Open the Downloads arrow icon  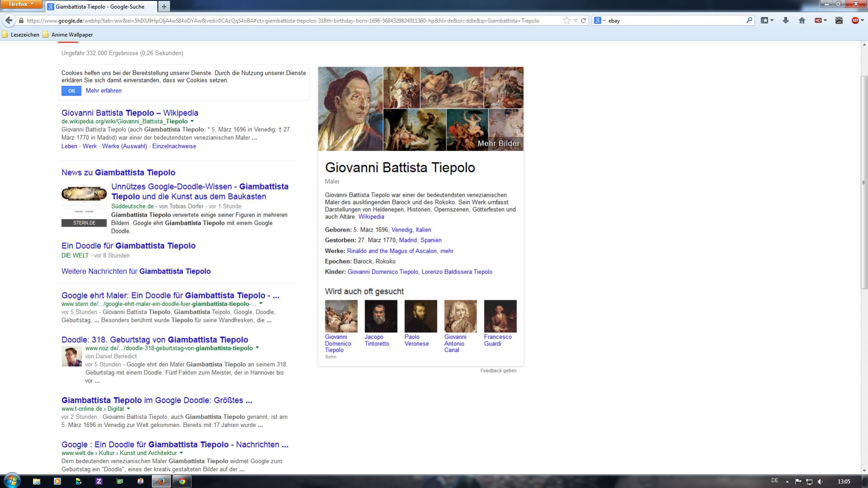coord(786,20)
